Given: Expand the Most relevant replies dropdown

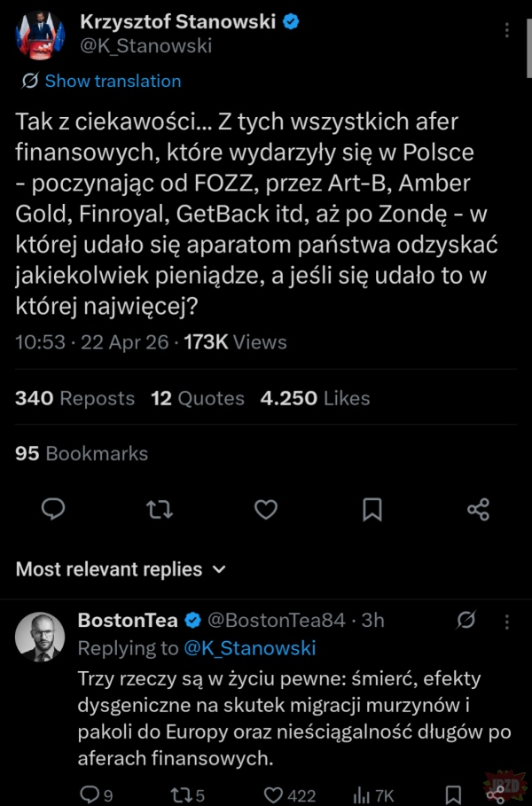Looking at the screenshot, I should [x=121, y=569].
